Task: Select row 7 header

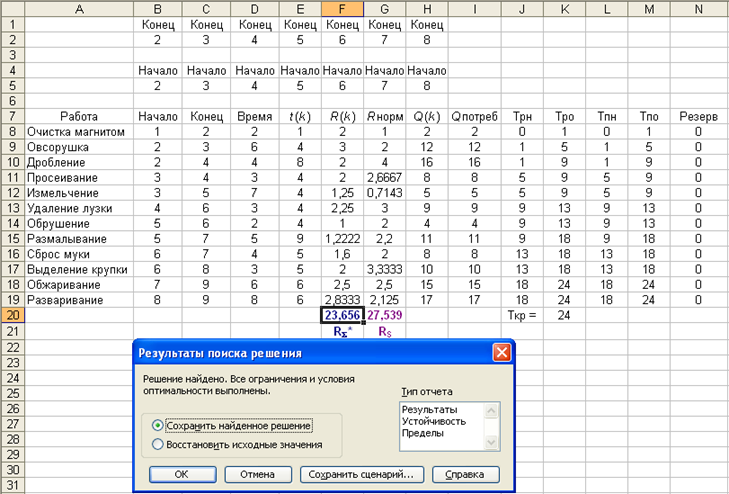Action: click(x=13, y=116)
